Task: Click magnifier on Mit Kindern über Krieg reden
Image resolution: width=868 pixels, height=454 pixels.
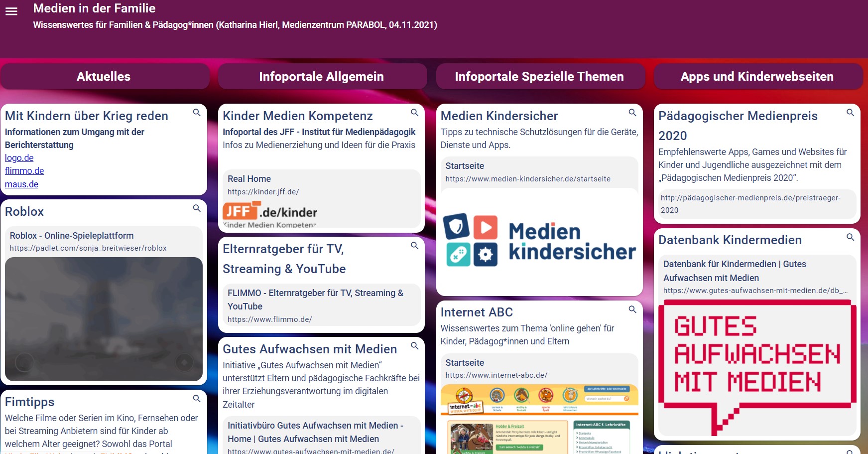Action: click(197, 113)
